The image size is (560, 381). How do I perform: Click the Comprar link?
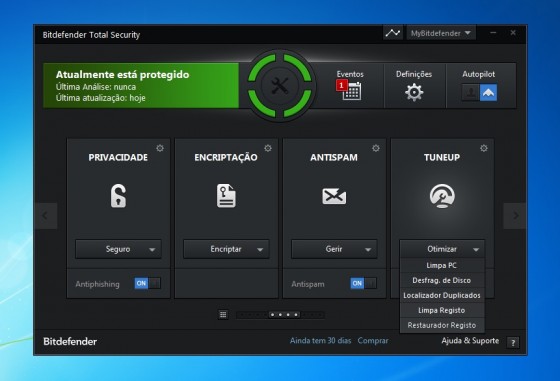pyautogui.click(x=373, y=341)
